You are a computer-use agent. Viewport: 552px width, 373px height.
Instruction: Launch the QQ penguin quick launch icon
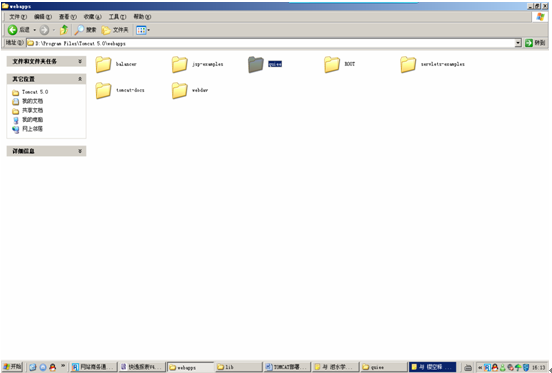(52, 367)
